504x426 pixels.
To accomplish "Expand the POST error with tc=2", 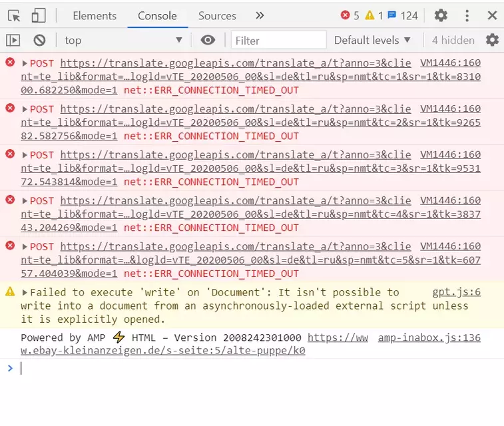I will click(x=25, y=109).
